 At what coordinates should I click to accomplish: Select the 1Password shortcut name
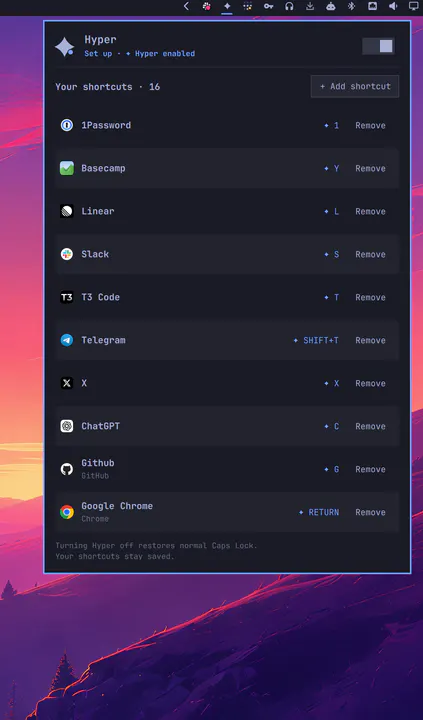(x=106, y=125)
